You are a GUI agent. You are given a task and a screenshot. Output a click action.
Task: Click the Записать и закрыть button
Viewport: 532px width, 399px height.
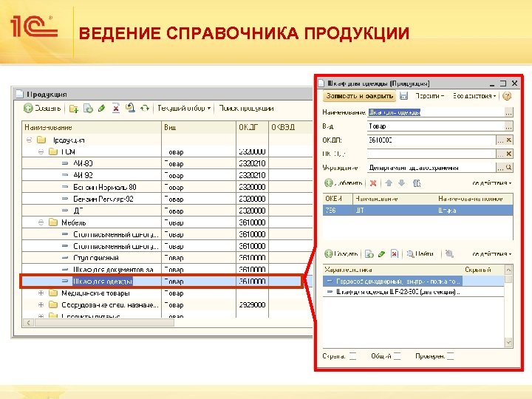pos(359,96)
